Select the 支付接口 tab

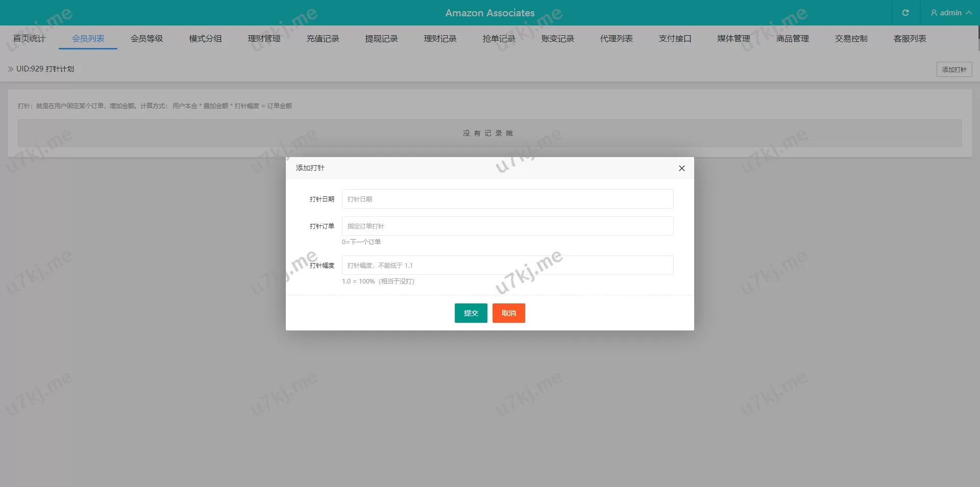[x=675, y=39]
